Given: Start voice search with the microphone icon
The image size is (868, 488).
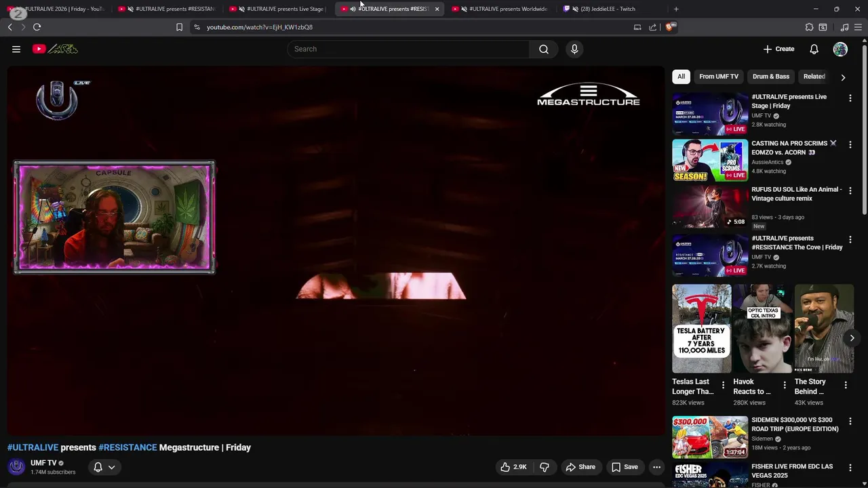Looking at the screenshot, I should coord(574,49).
